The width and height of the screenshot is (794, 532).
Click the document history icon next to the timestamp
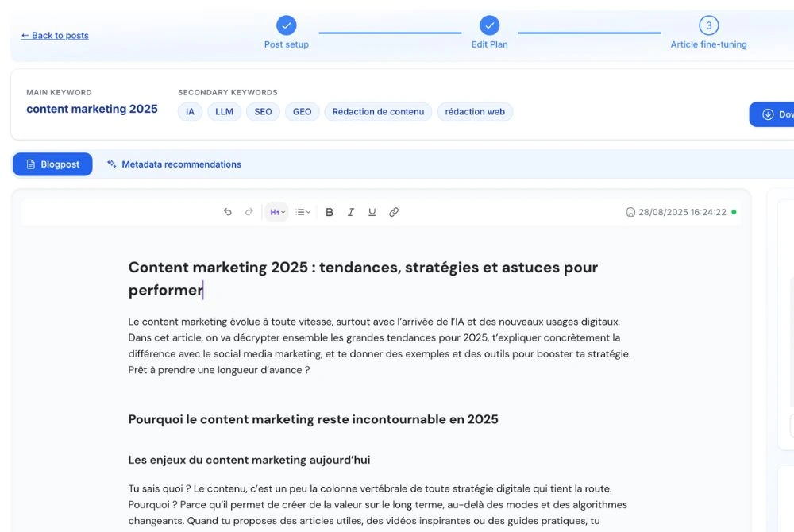coord(630,212)
